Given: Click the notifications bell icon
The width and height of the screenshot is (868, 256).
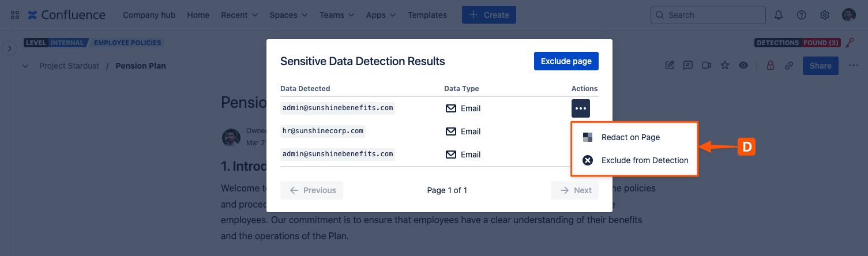Looking at the screenshot, I should 779,15.
